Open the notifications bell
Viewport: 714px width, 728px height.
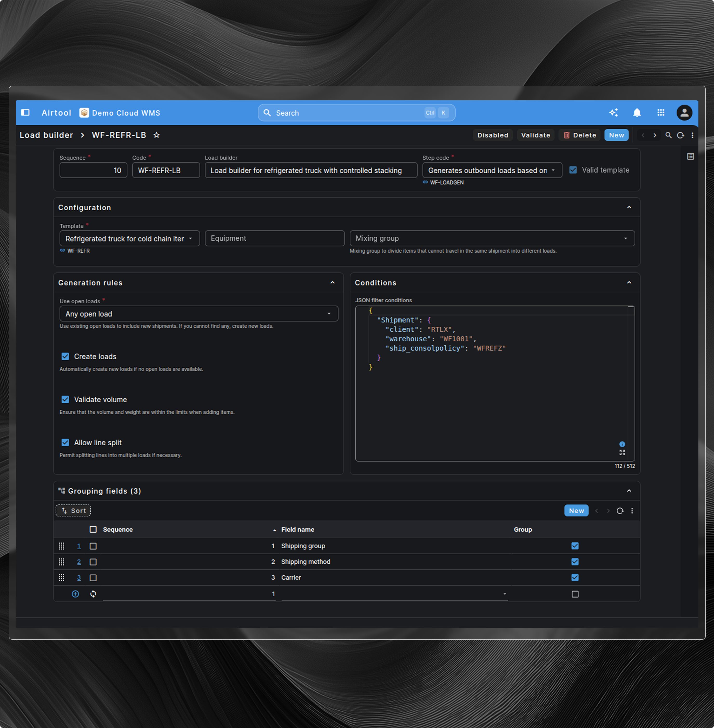coord(637,113)
